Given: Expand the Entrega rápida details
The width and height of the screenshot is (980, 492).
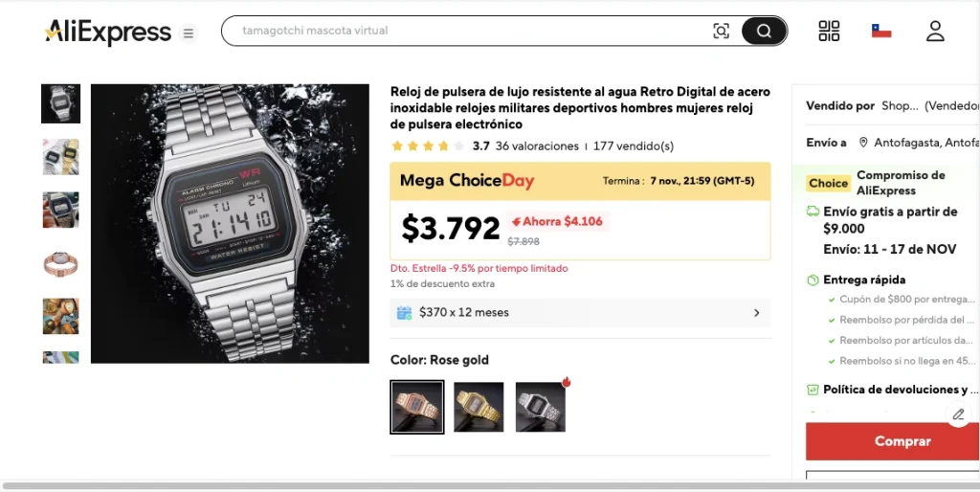Looking at the screenshot, I should coord(857,280).
